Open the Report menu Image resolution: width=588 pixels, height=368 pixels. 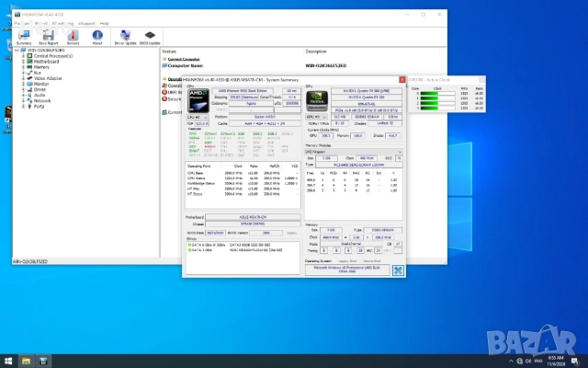41,23
